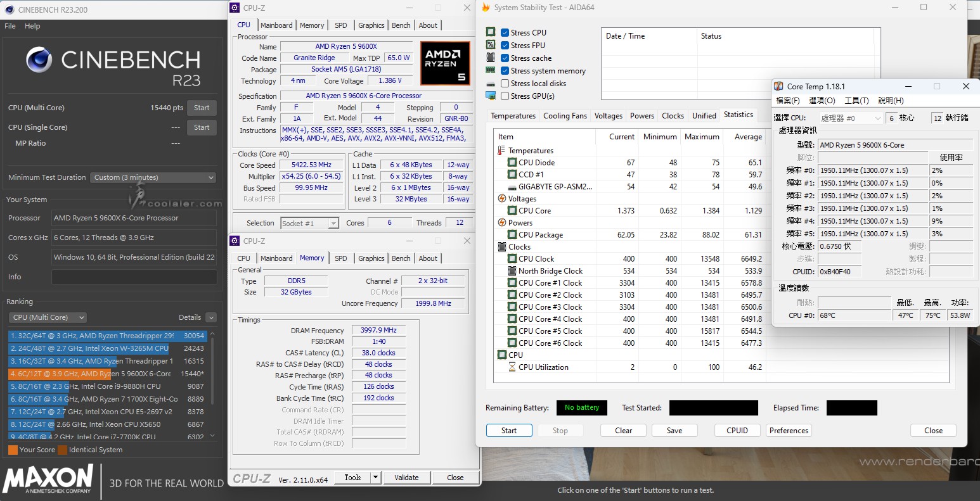Click the lower CPU-Z Memory window's title icon
Viewport: 980px width, 501px height.
click(235, 241)
